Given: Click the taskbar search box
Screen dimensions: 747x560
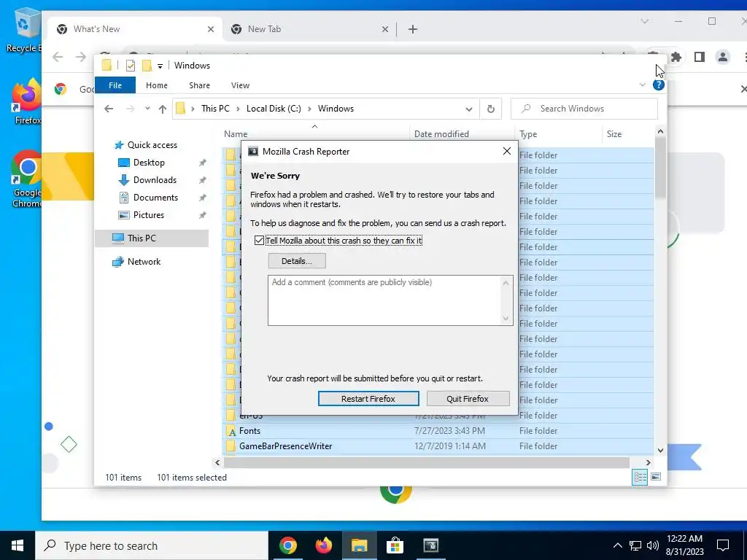Looking at the screenshot, I should pos(152,545).
